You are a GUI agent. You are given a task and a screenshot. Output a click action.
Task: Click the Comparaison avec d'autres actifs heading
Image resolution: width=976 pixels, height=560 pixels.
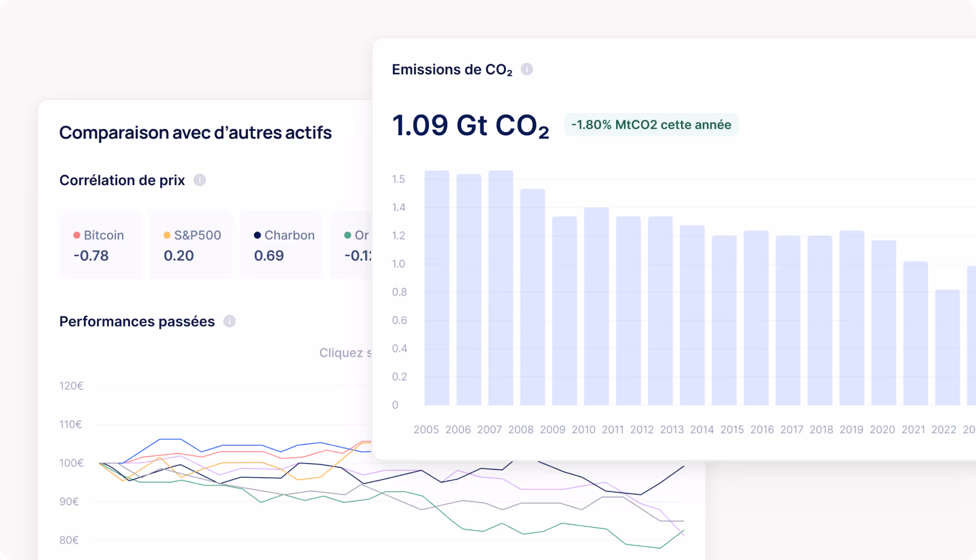click(x=195, y=133)
